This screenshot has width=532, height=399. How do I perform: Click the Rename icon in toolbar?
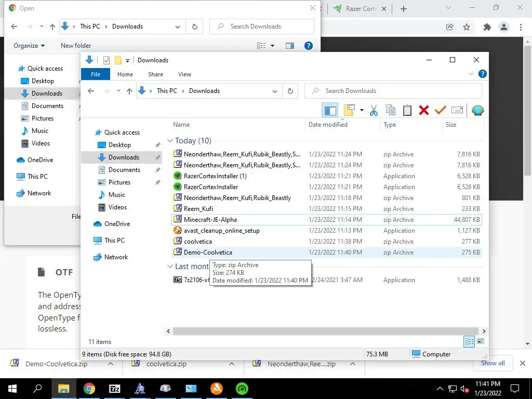[x=457, y=110]
